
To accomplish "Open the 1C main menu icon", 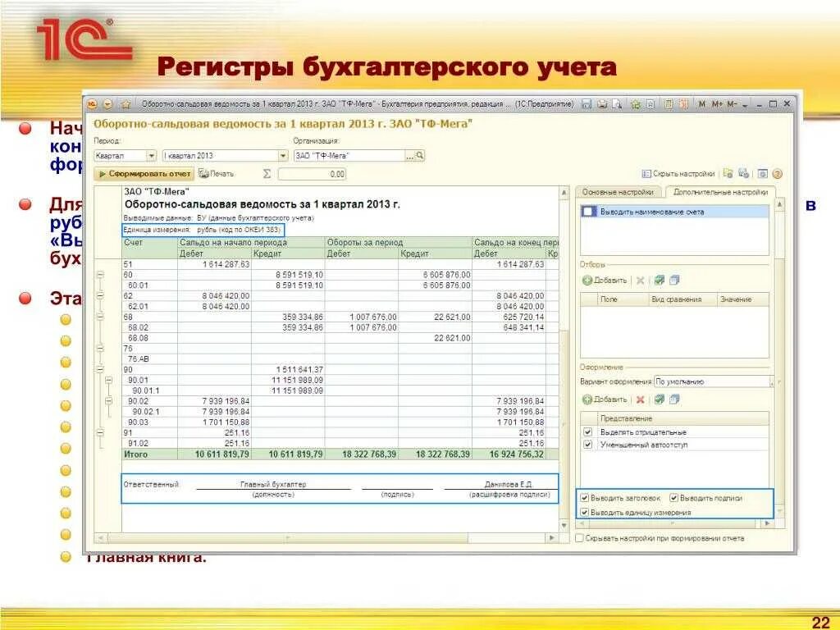I will tap(92, 104).
